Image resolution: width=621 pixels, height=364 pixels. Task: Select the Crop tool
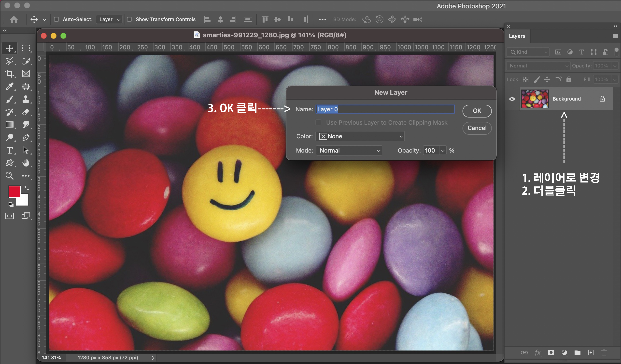9,74
